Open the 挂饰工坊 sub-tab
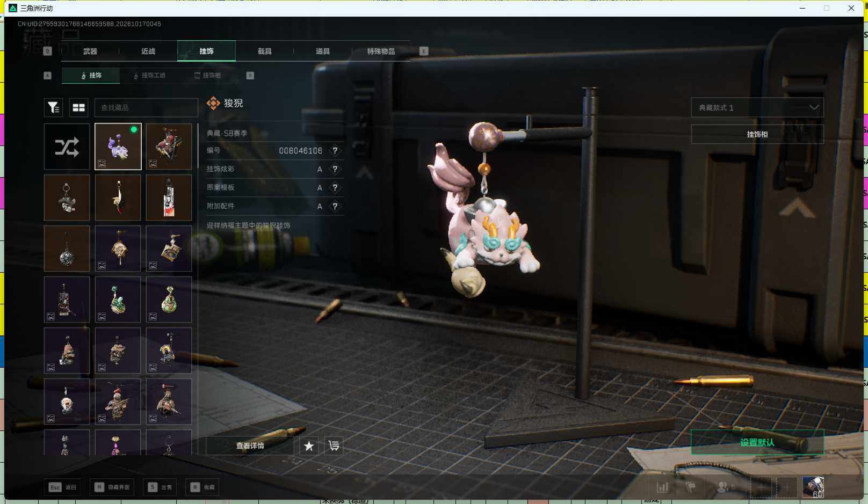Image resolution: width=868 pixels, height=504 pixels. [x=150, y=76]
